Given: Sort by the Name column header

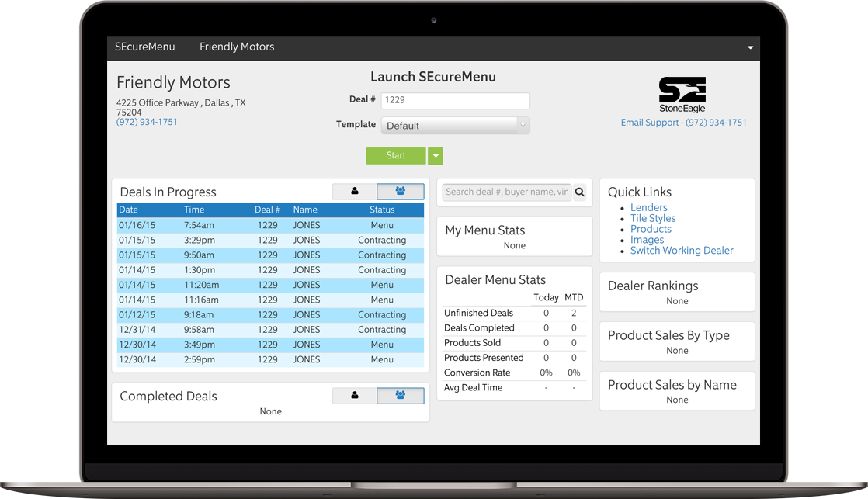Looking at the screenshot, I should click(x=305, y=210).
